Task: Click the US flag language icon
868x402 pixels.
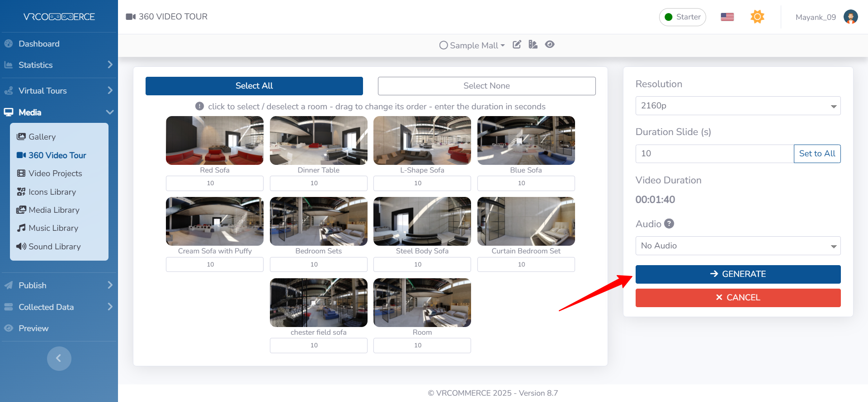Action: pos(727,17)
